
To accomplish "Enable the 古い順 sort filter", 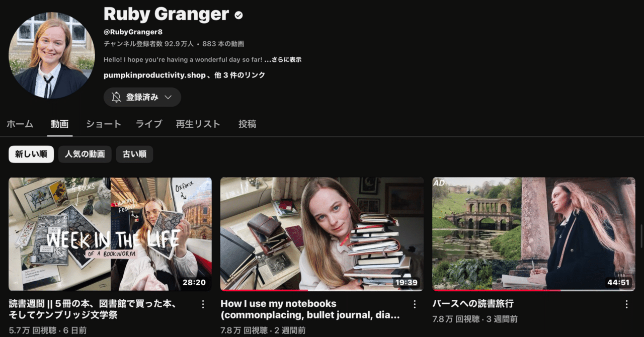I will click(x=134, y=154).
